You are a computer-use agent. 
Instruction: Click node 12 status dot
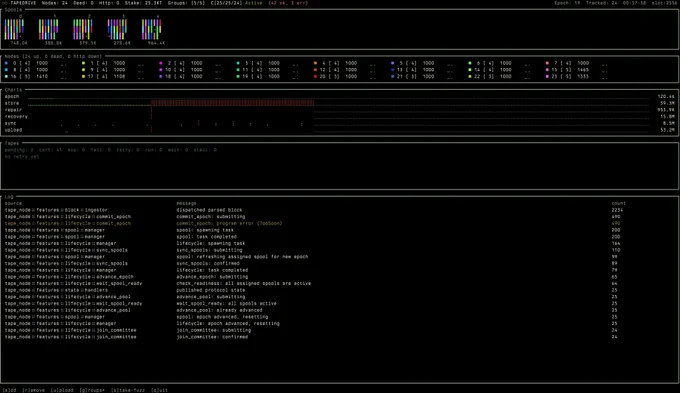(x=315, y=70)
